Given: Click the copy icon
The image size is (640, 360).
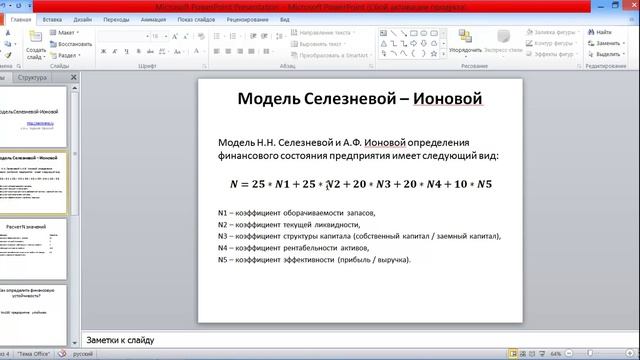Looking at the screenshot, I should pos(8,44).
